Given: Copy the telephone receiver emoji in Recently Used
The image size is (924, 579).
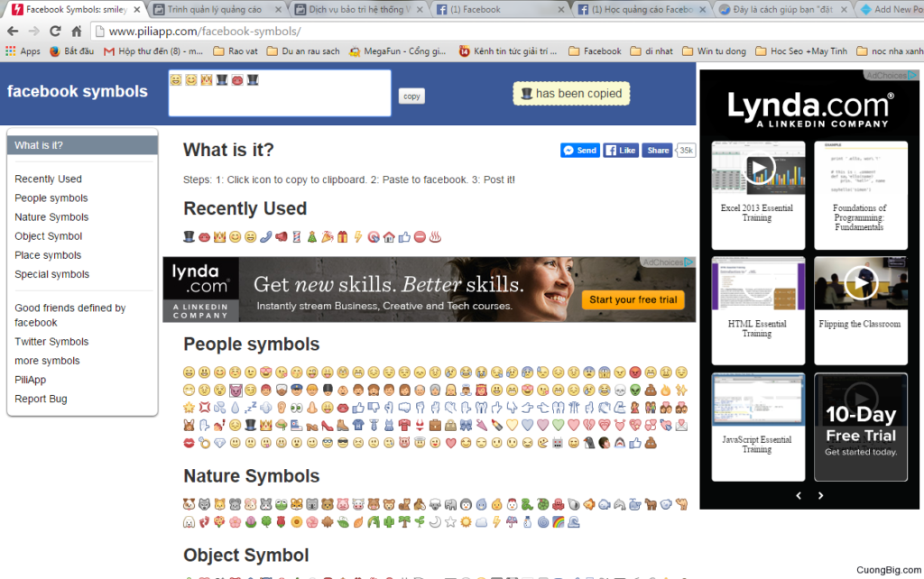Looking at the screenshot, I should point(266,237).
